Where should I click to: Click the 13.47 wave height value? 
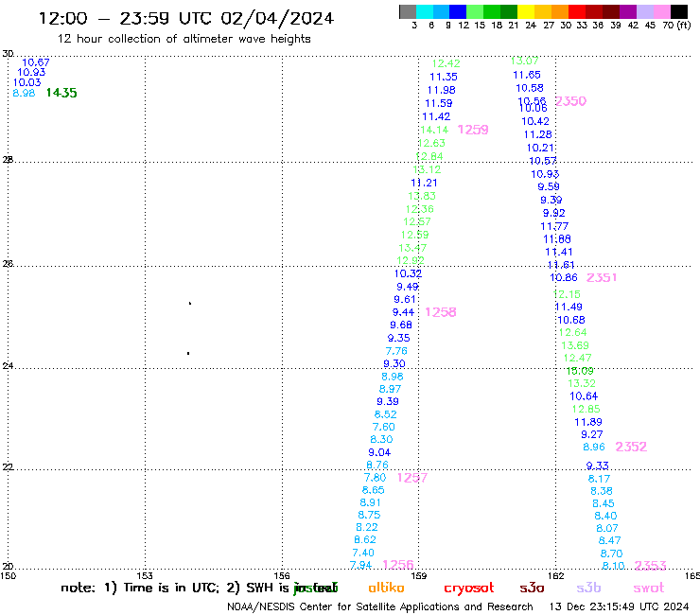pyautogui.click(x=412, y=248)
